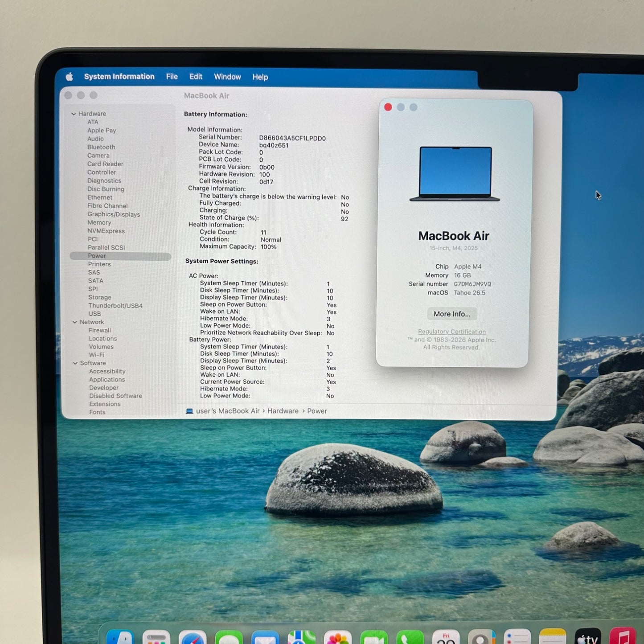Open the Diagnostics section
Viewport: 644px width, 644px height.
(104, 180)
